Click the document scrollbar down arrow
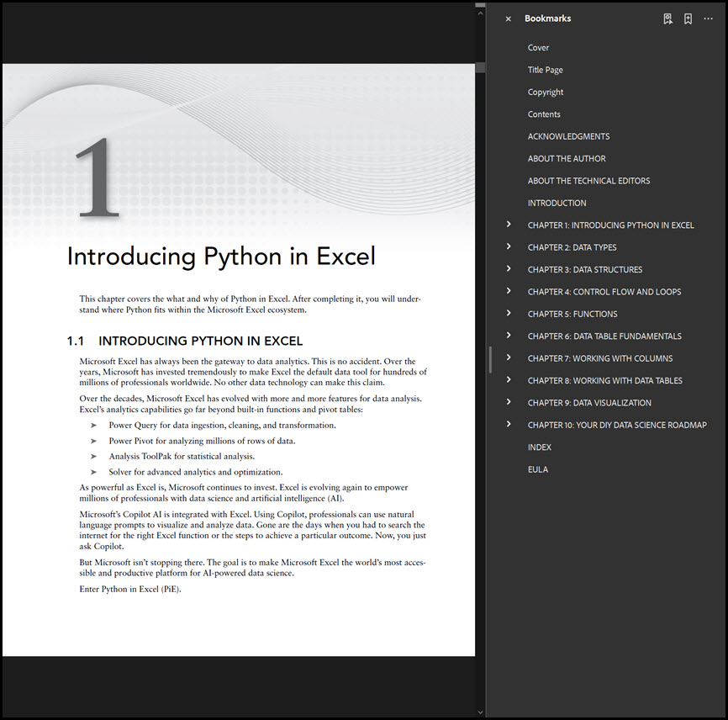Viewport: 728px width, 720px height. 480,712
